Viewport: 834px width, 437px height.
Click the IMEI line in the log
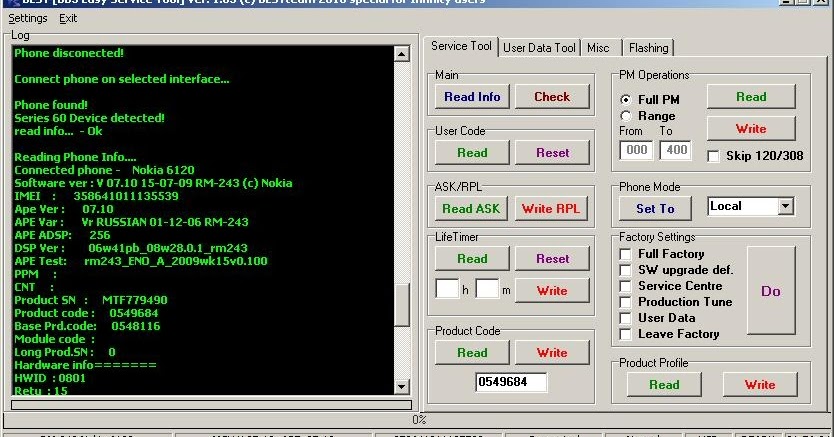tap(96, 196)
